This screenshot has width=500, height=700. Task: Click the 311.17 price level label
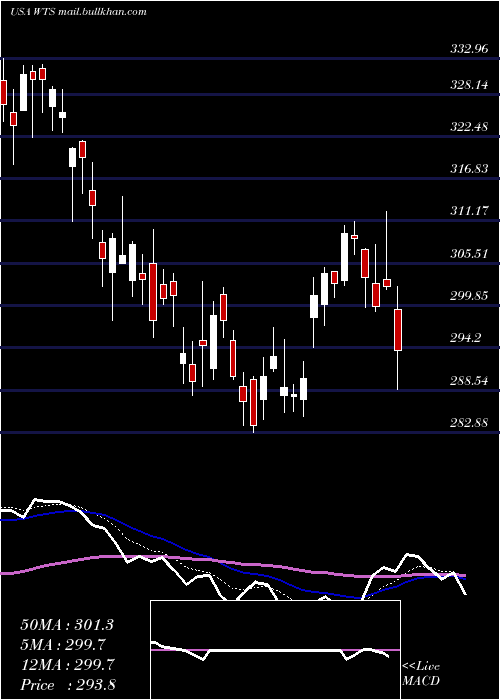coord(469,211)
